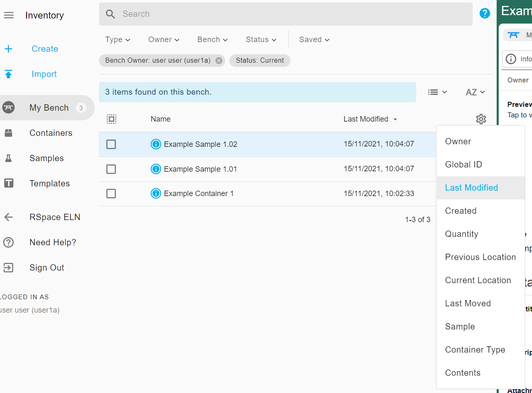
Task: Click the plus icon next to Create
Action: point(8,49)
